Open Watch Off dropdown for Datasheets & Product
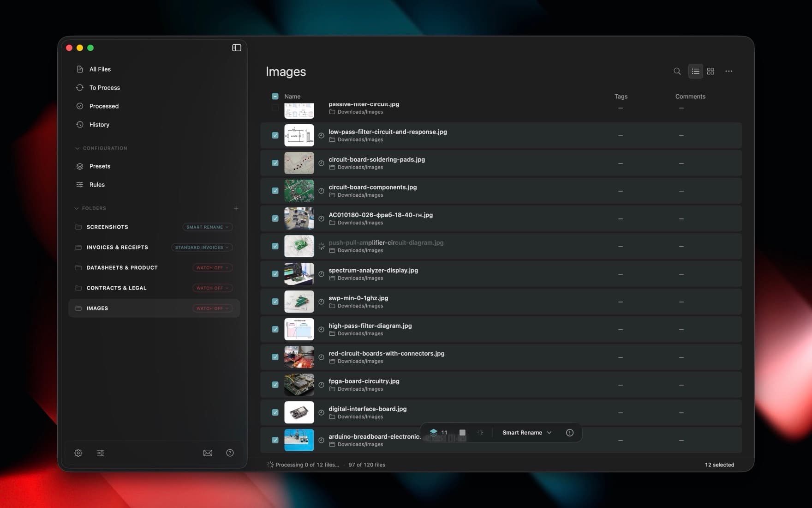 pos(213,268)
